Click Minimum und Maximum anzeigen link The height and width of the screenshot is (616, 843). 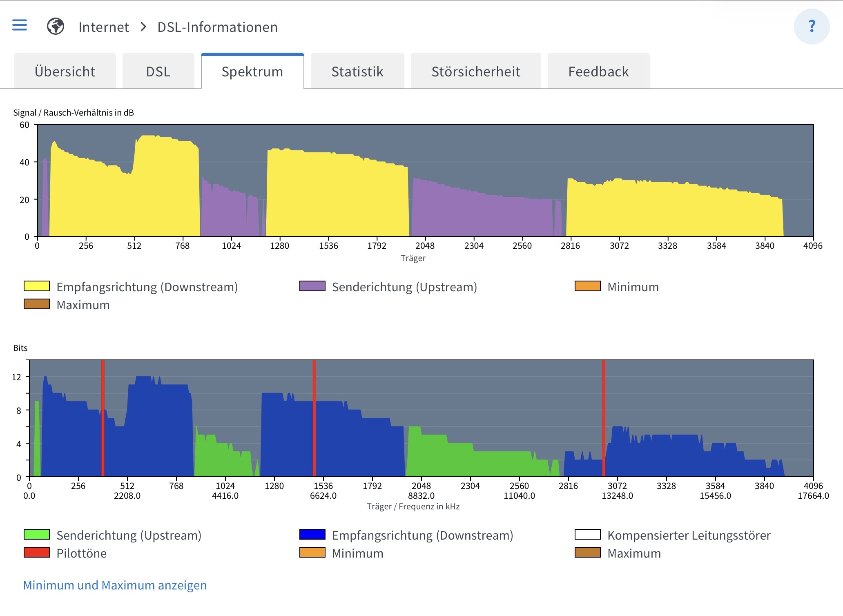coord(115,585)
